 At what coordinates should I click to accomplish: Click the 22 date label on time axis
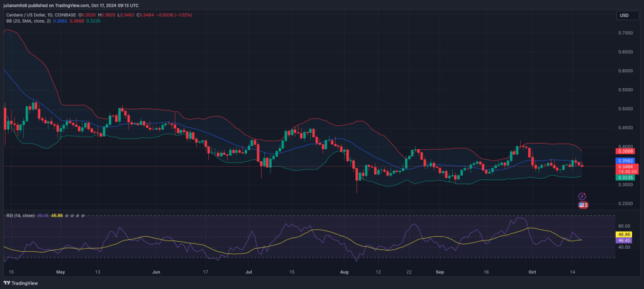(x=409, y=272)
